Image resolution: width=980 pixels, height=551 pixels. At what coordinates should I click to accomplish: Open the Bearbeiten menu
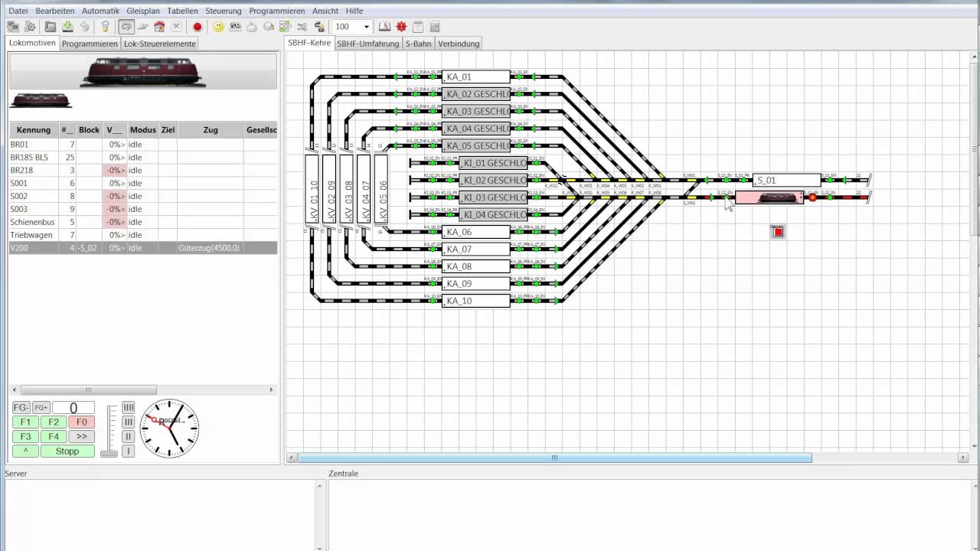point(55,11)
